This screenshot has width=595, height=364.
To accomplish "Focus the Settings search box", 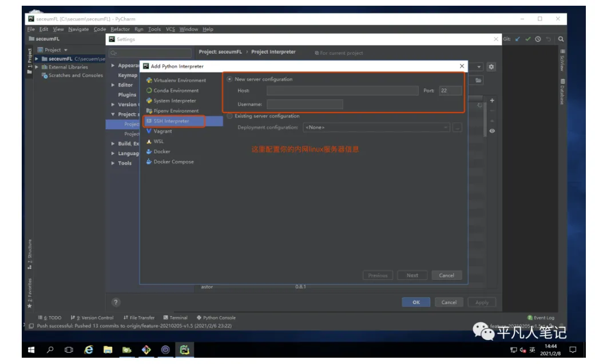I will (150, 53).
